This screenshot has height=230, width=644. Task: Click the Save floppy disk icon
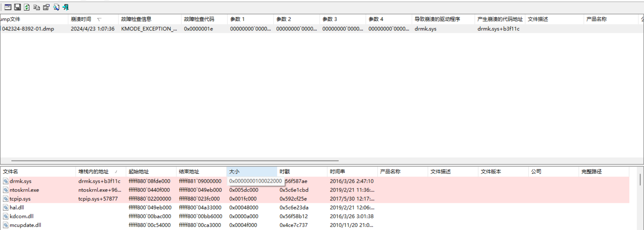click(x=17, y=7)
